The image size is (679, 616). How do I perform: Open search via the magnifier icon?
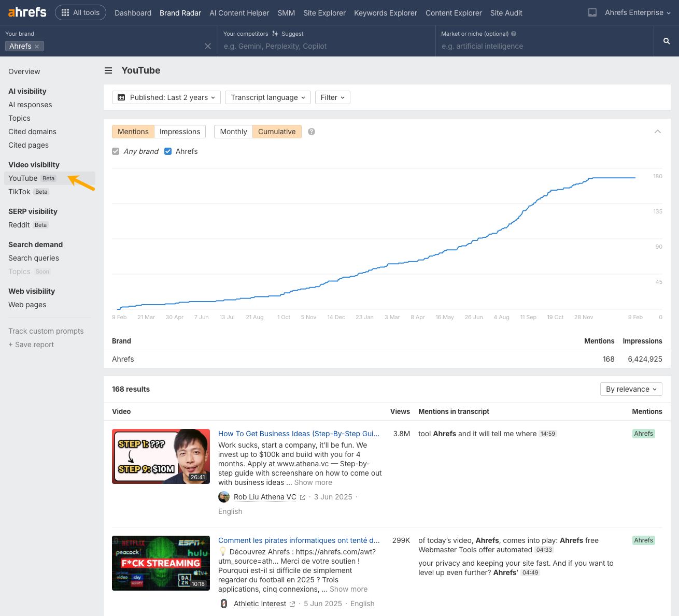click(x=667, y=40)
